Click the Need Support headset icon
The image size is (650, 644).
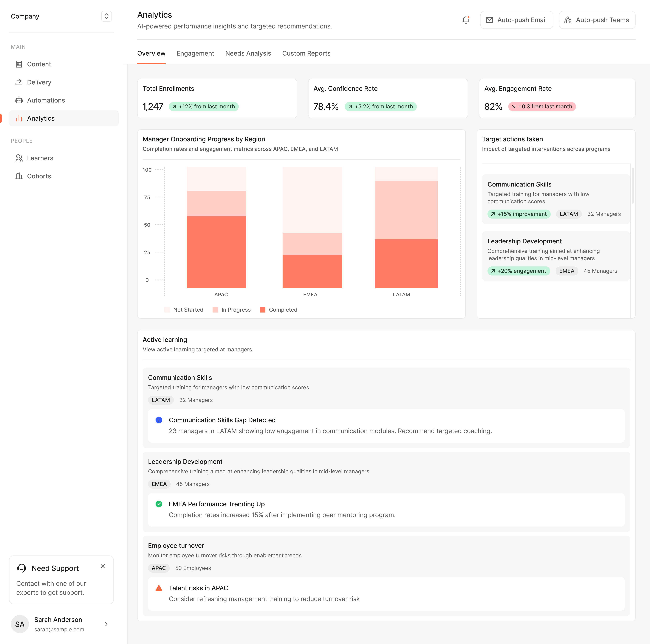point(22,568)
